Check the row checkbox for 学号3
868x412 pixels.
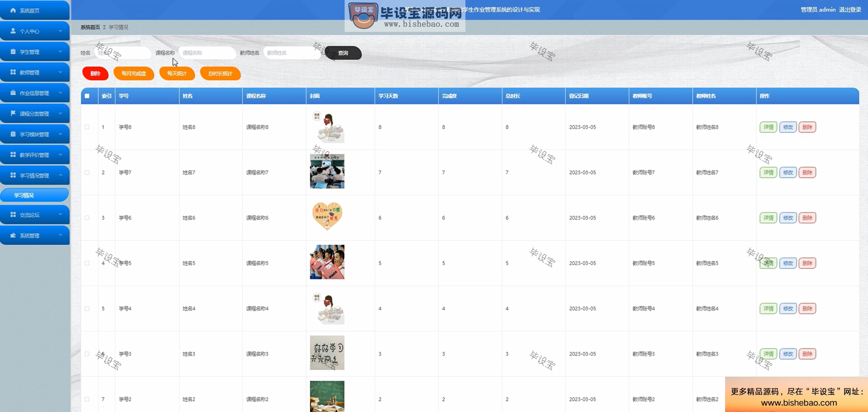pos(87,354)
